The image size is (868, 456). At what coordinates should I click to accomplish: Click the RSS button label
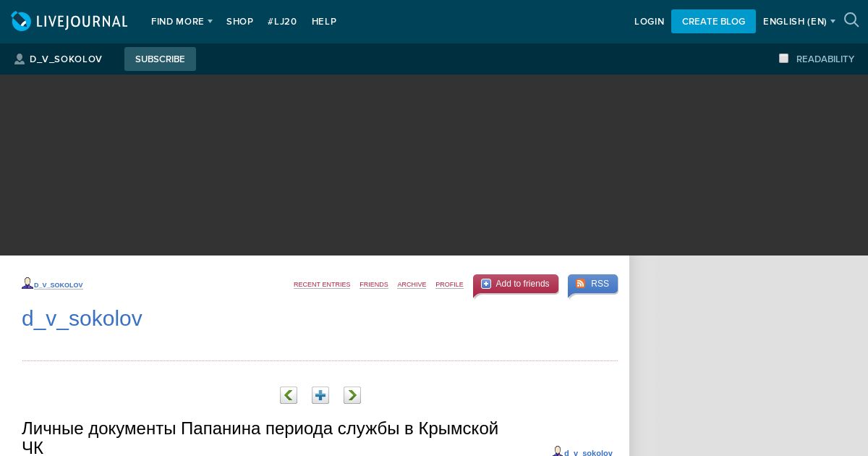[x=600, y=284]
